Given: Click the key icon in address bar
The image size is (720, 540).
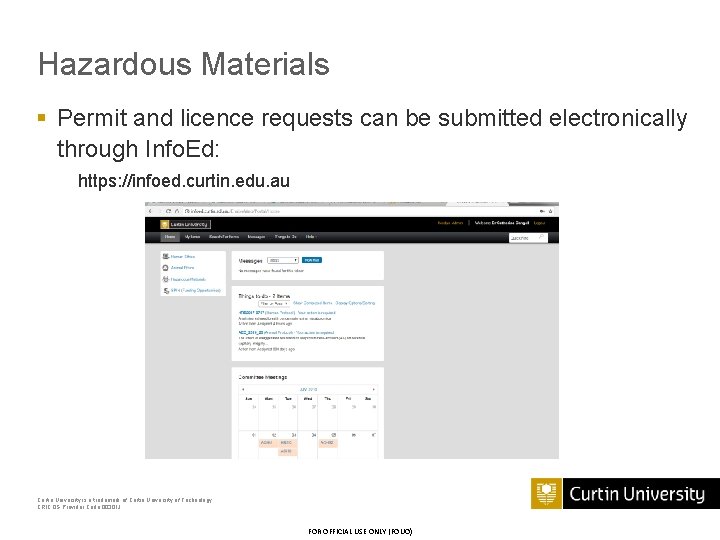Looking at the screenshot, I should click(x=542, y=211).
